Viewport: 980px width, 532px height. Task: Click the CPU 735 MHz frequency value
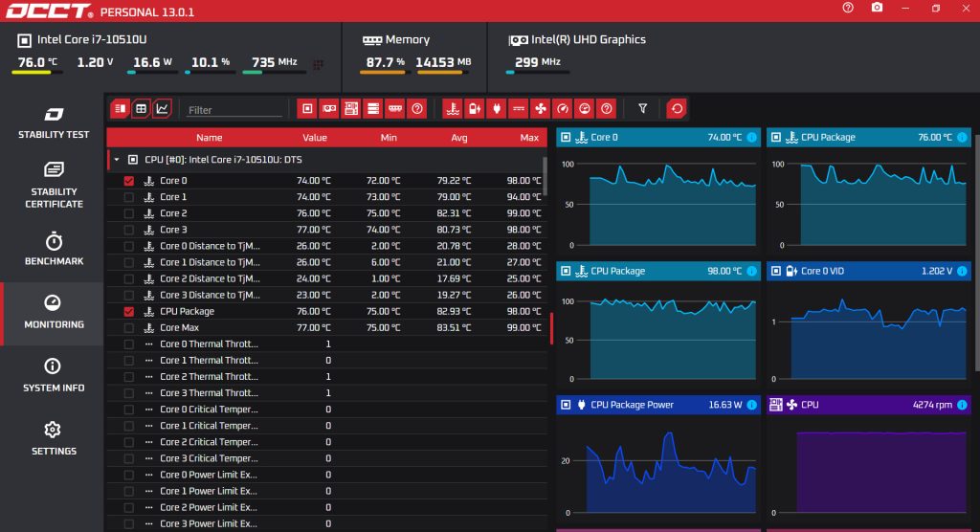click(275, 62)
